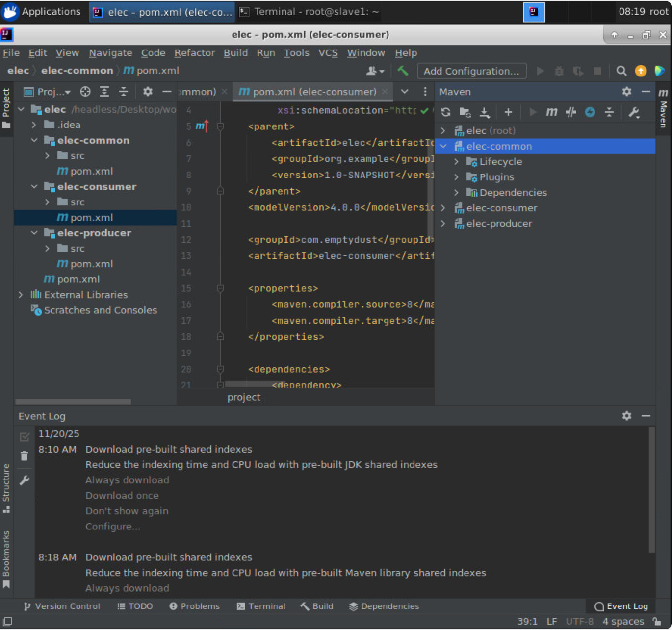The width and height of the screenshot is (672, 630).
Task: Click the Add Configuration button
Action: 471,71
